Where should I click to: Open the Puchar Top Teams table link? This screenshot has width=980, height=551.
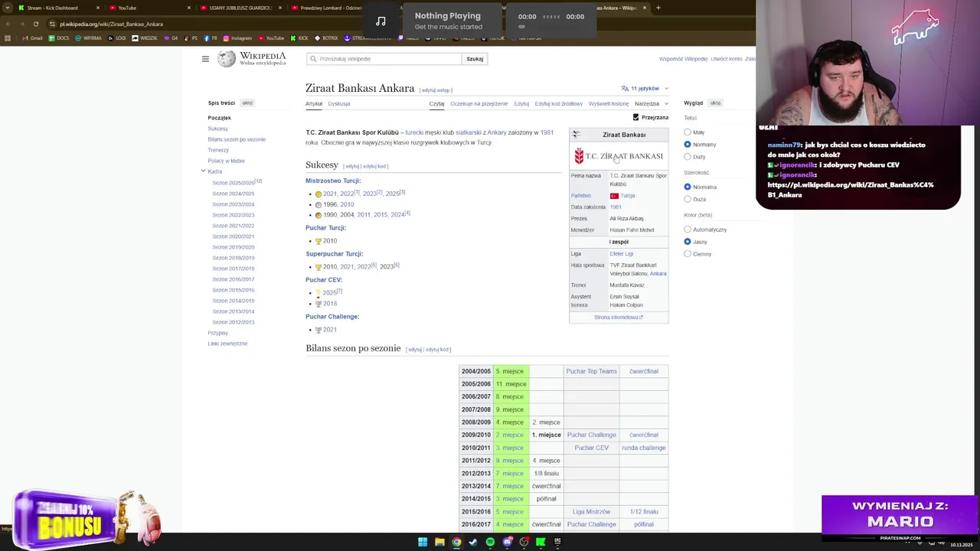point(591,371)
